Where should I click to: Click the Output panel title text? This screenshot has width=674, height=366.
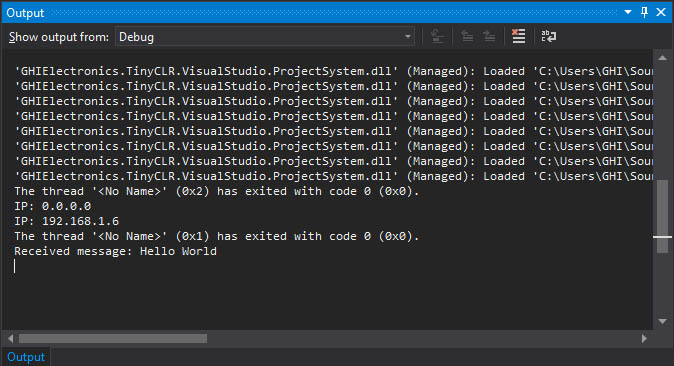(25, 13)
